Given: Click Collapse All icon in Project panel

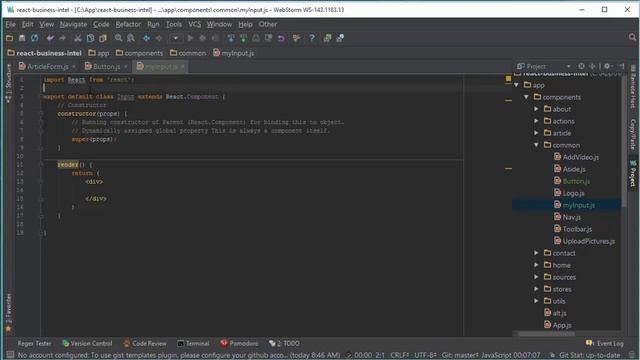Looking at the screenshot, I should [x=592, y=66].
